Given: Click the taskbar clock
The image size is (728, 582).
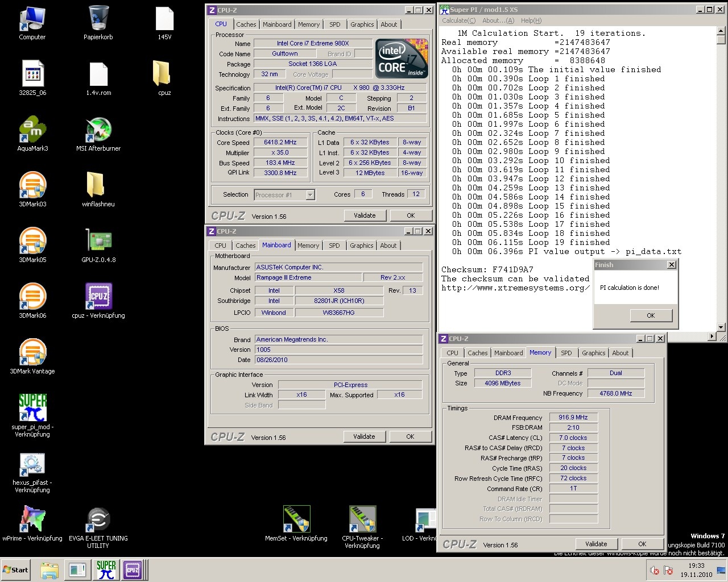Looking at the screenshot, I should (696, 570).
